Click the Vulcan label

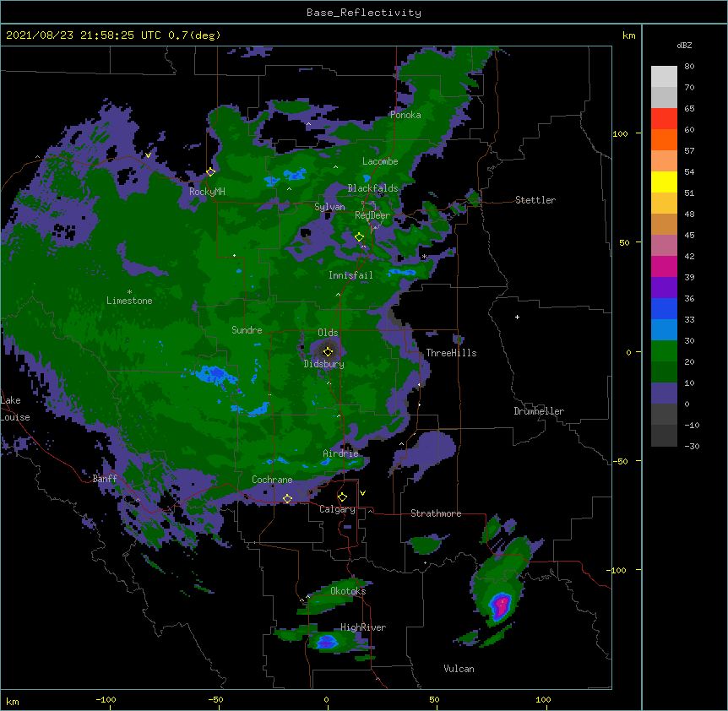[459, 669]
